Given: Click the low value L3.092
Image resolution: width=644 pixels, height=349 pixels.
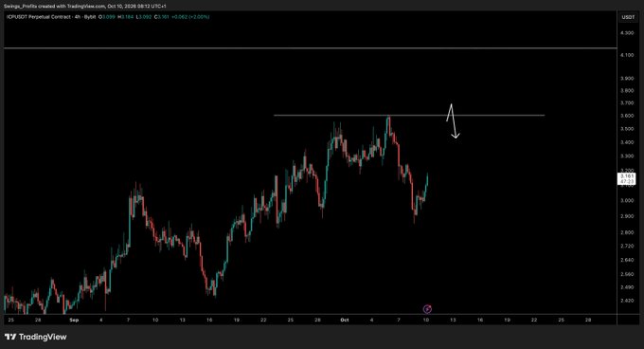Looking at the screenshot, I should [144, 17].
